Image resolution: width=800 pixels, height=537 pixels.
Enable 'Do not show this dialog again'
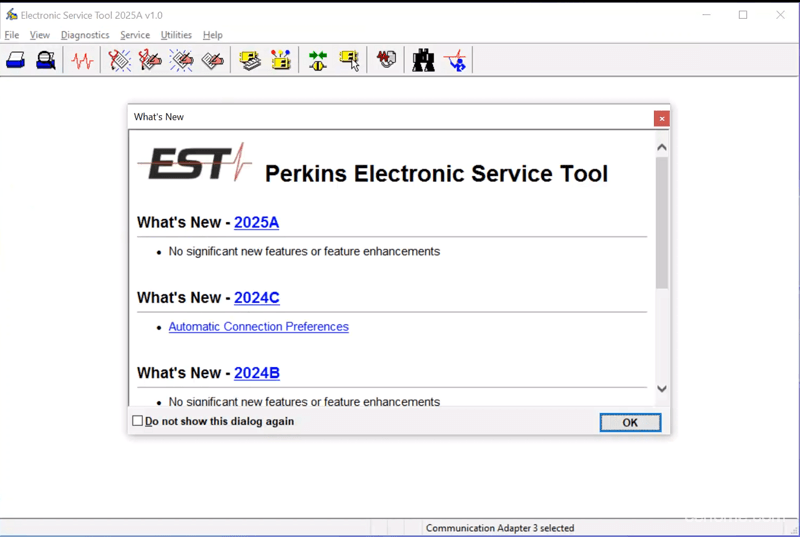click(x=138, y=421)
